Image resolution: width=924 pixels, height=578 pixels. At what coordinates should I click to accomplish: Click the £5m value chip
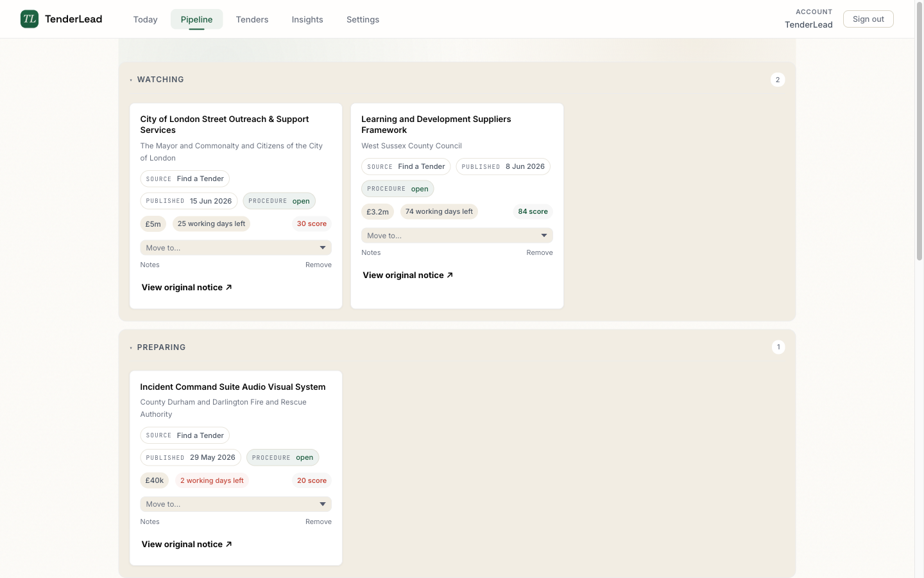153,224
